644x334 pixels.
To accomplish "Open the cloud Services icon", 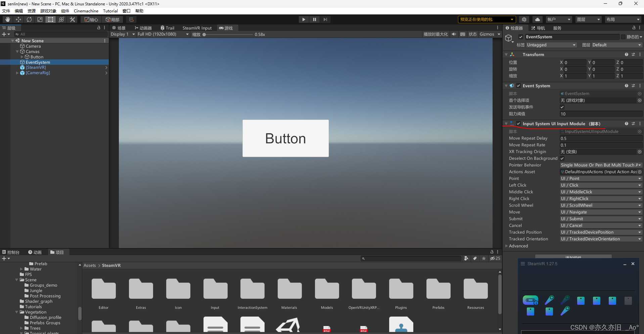I will pyautogui.click(x=538, y=19).
